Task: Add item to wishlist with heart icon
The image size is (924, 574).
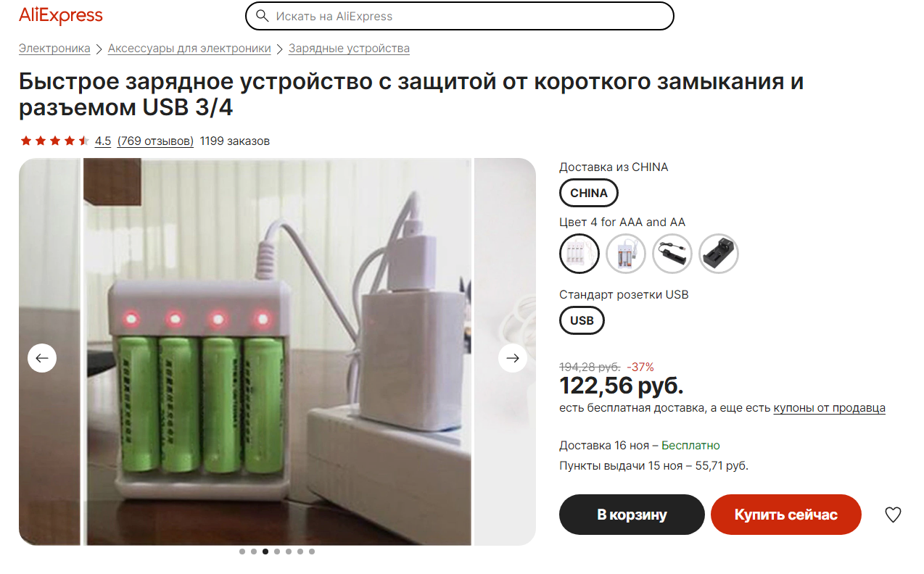Action: pos(893,515)
